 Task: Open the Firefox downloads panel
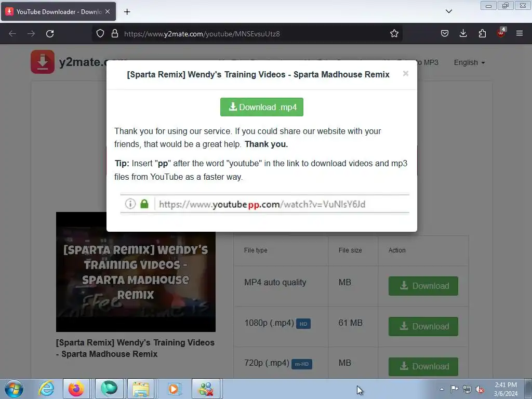pyautogui.click(x=463, y=34)
